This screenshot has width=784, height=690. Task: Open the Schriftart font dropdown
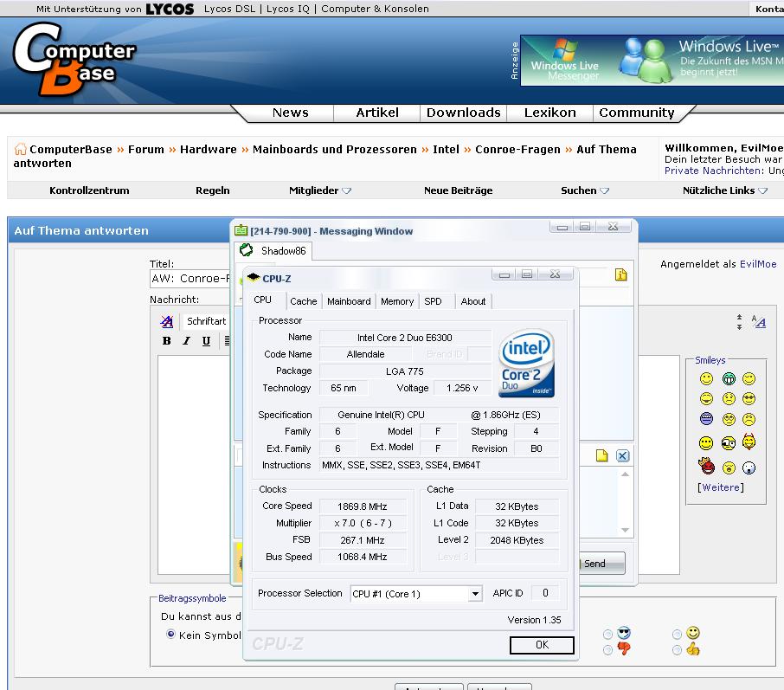205,321
